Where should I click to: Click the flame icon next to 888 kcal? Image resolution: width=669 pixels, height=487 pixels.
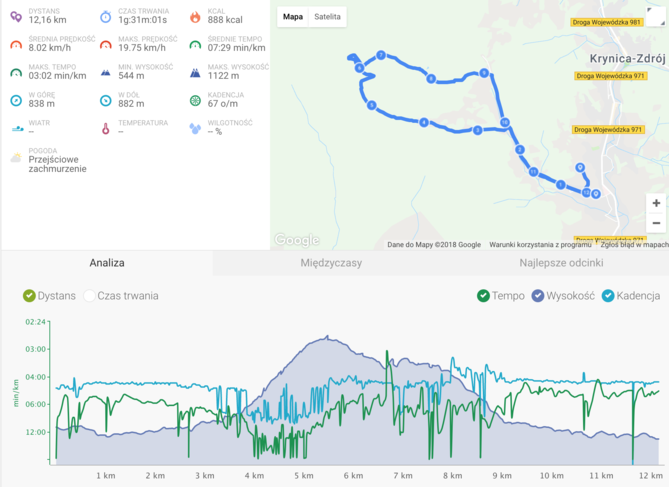195,17
